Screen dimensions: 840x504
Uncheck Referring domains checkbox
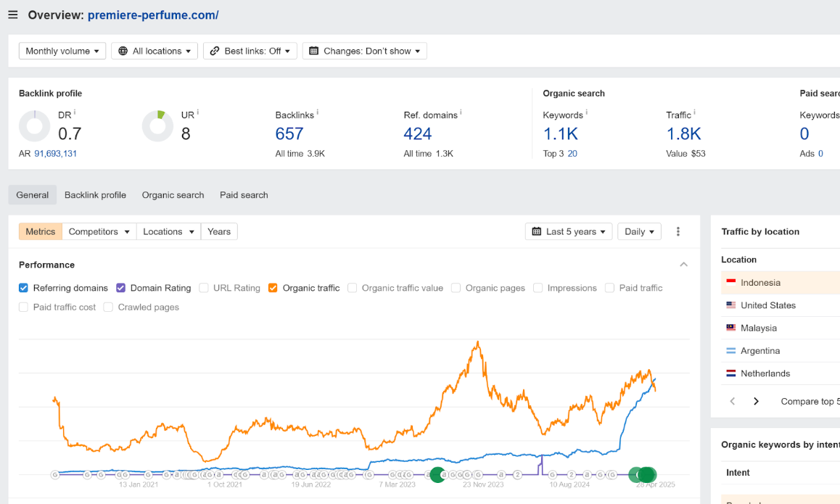pyautogui.click(x=23, y=288)
